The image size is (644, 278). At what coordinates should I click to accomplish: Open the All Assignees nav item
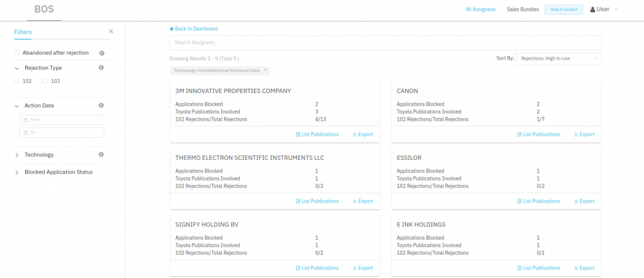pos(480,9)
